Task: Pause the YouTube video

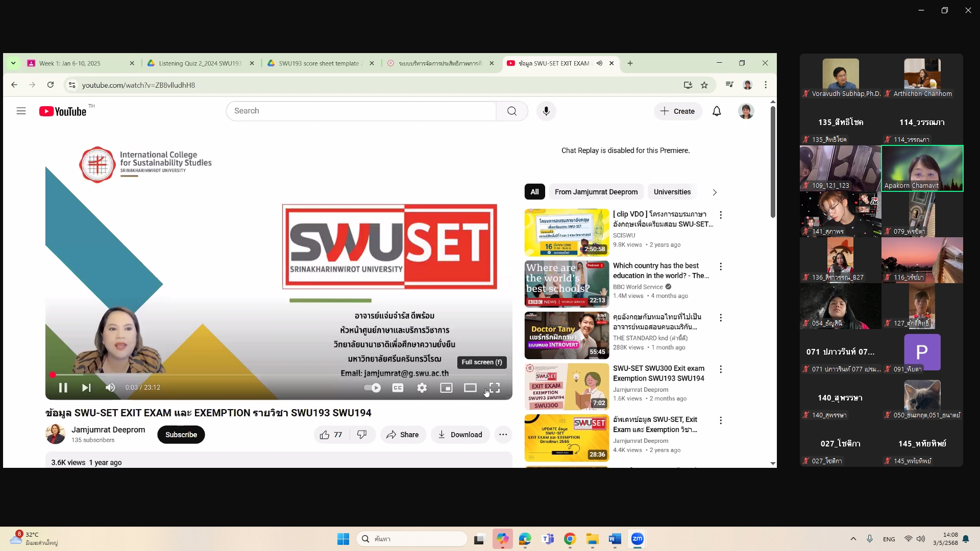Action: pyautogui.click(x=63, y=388)
